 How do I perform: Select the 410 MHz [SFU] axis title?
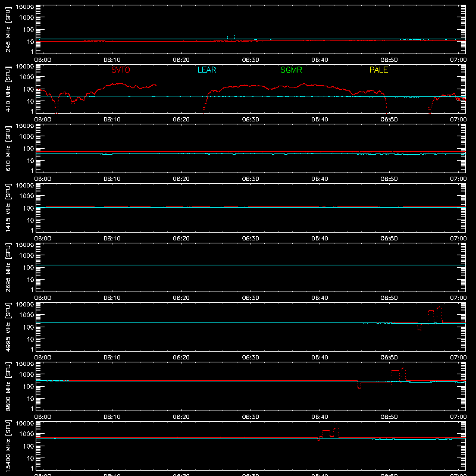pyautogui.click(x=8, y=89)
